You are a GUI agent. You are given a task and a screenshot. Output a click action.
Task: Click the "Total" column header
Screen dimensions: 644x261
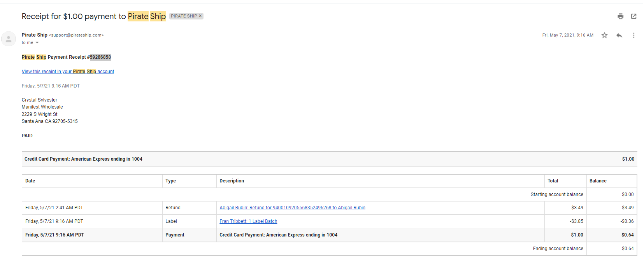pos(553,181)
